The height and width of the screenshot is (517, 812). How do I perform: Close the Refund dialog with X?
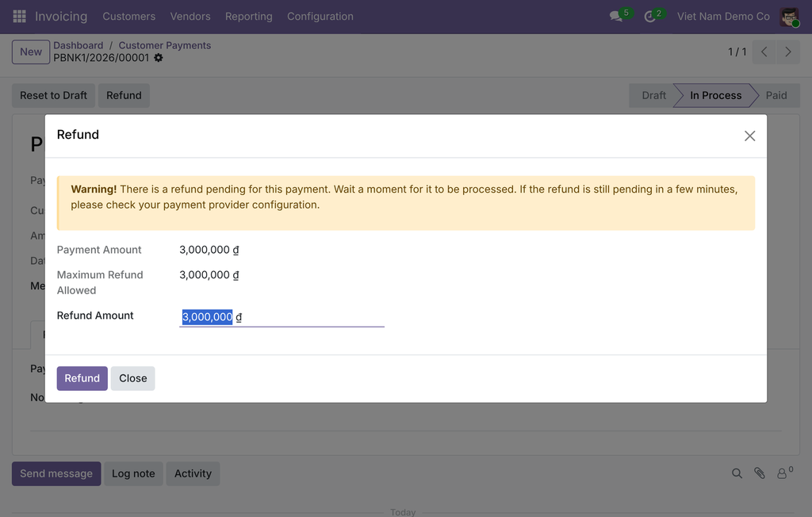[749, 136]
